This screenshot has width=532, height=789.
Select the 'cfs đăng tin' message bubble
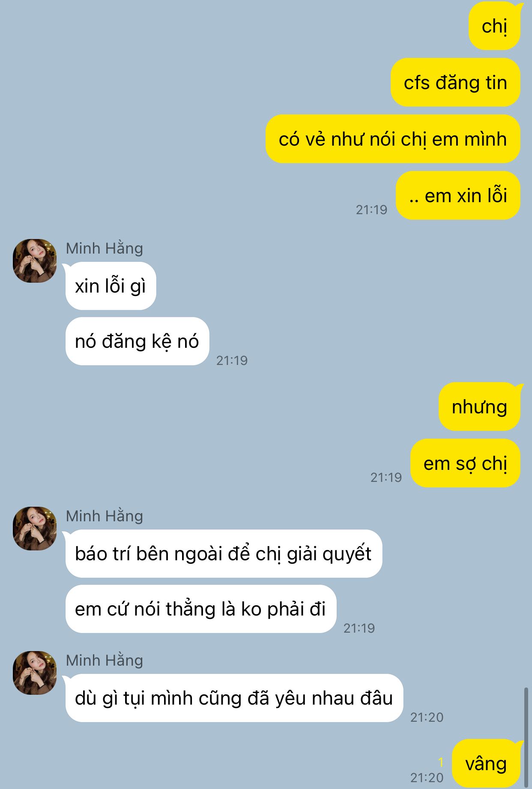(455, 82)
